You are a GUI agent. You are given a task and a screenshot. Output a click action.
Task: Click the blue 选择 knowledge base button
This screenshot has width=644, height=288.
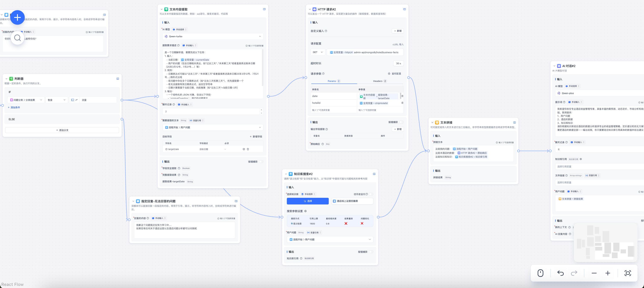coord(308,201)
